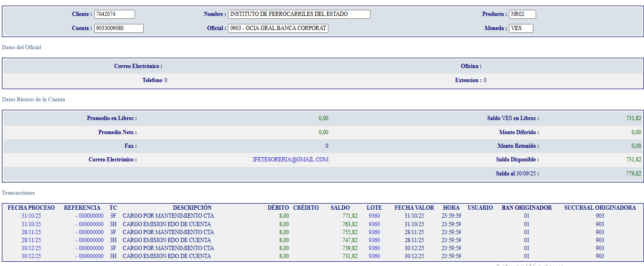Click the SUCURSAL ORIGINADORA column header
The image size is (644, 266).
point(600,208)
